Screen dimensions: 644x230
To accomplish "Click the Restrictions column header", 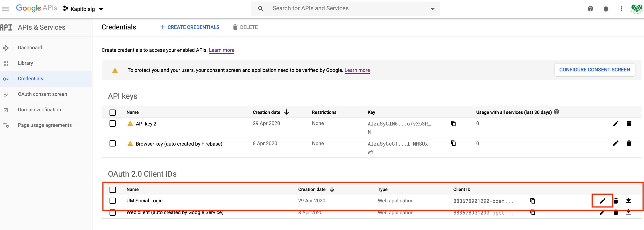I will (x=324, y=112).
